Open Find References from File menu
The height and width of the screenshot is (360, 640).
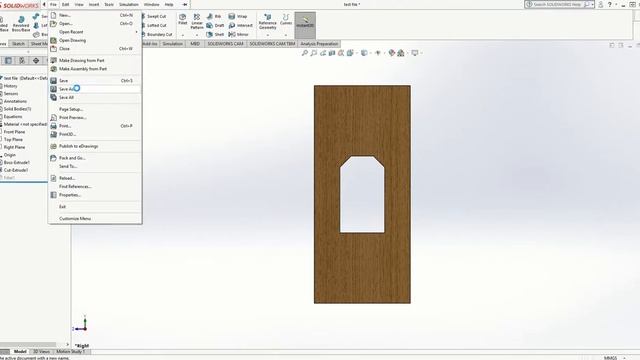pos(95,187)
